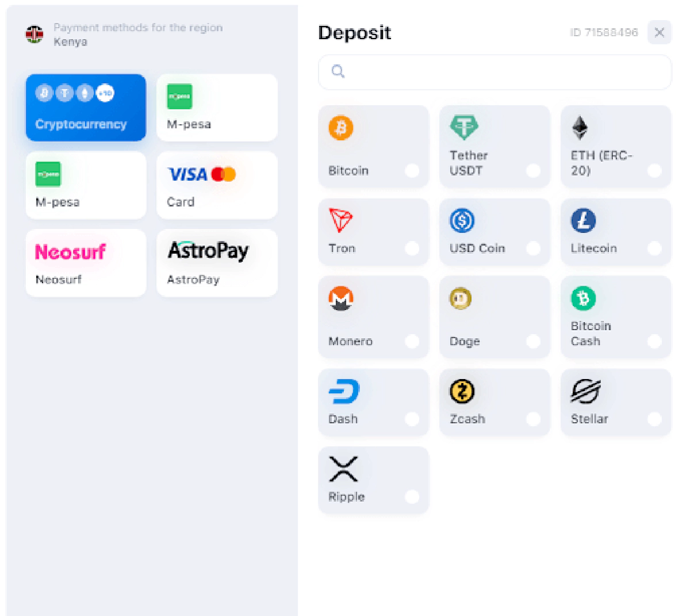Click the Monero logo icon

[341, 299]
